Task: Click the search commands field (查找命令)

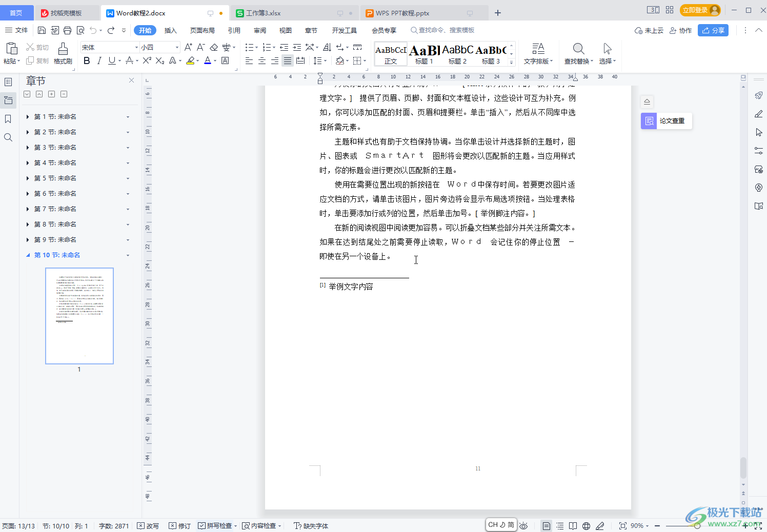Action: [442, 30]
